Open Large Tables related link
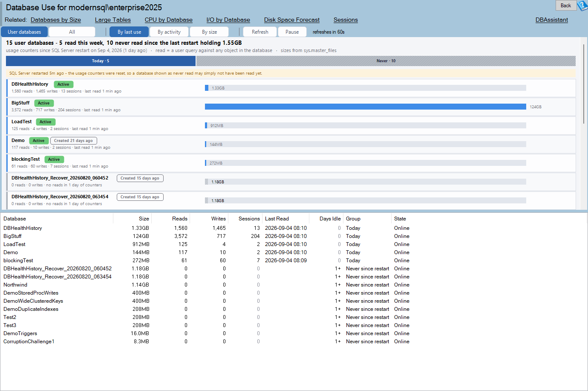This screenshot has width=588, height=391. click(113, 20)
